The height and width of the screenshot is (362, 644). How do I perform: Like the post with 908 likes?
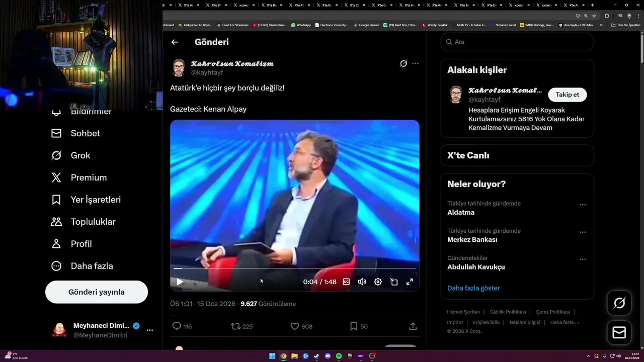(295, 326)
